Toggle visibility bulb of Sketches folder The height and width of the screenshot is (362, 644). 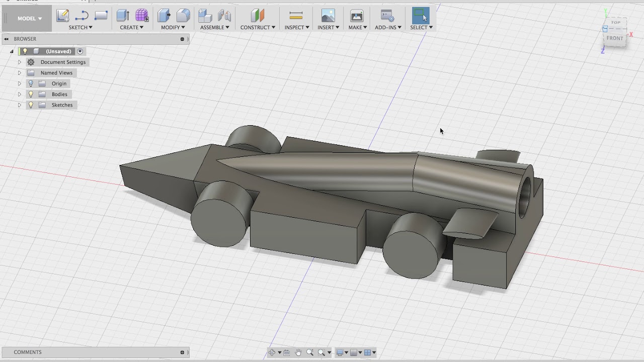(x=31, y=105)
